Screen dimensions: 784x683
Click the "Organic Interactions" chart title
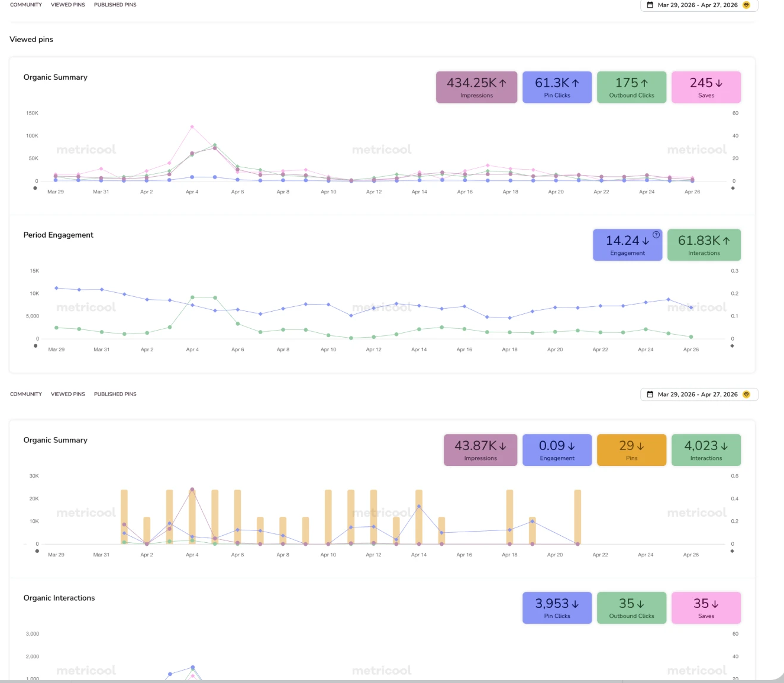click(x=59, y=598)
